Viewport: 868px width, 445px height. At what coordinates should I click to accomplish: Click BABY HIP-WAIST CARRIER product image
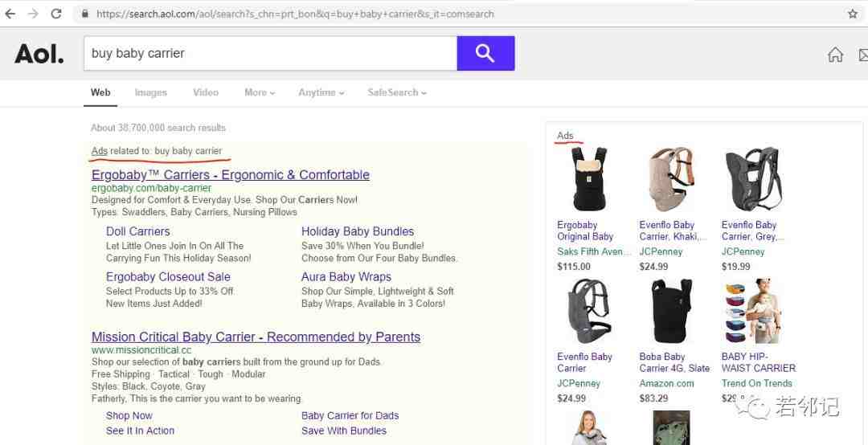click(753, 311)
